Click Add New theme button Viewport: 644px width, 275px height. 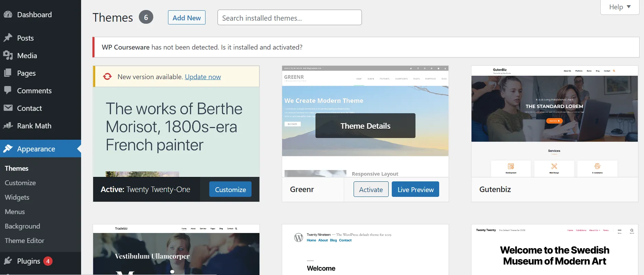pos(187,18)
